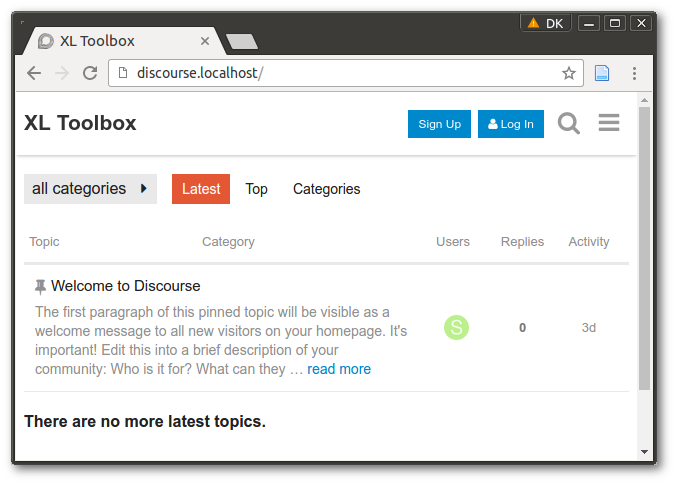
Task: Minimize the browser window
Action: coord(589,23)
